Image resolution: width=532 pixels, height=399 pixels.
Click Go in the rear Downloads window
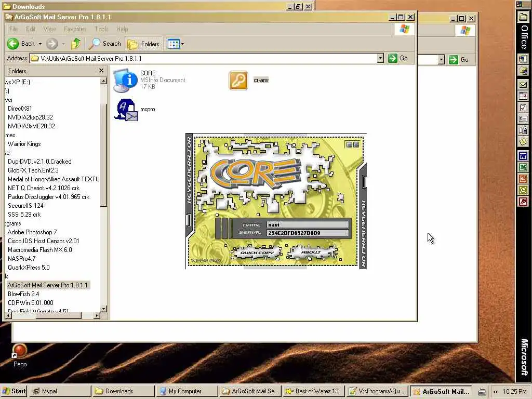[x=459, y=60]
